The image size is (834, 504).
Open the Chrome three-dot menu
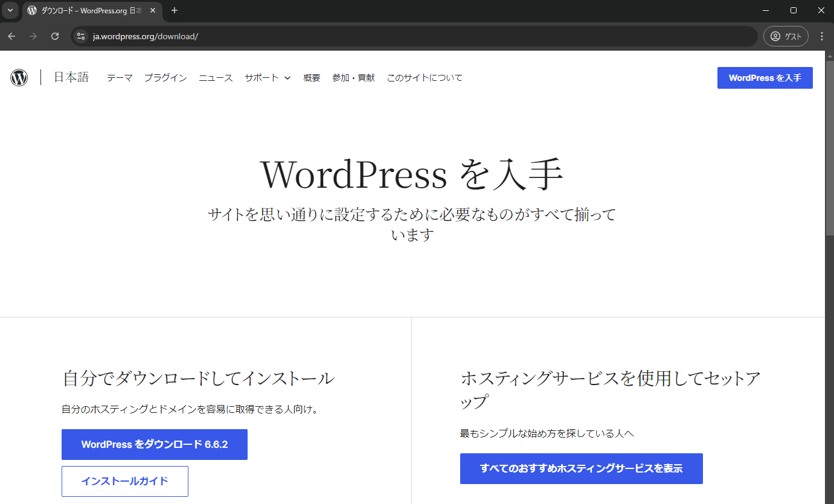tap(821, 36)
